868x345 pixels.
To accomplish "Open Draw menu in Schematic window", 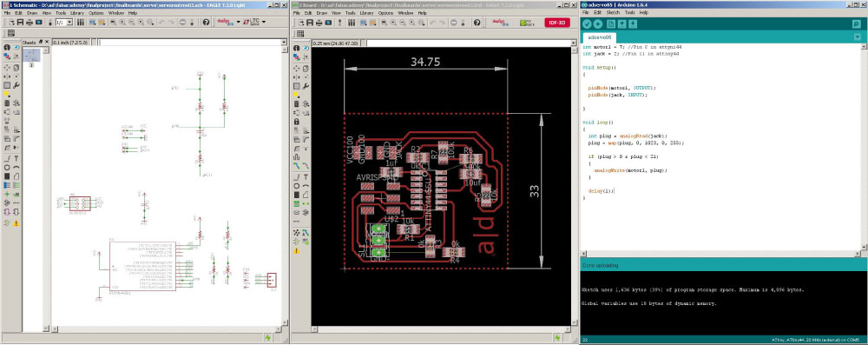I will [x=32, y=13].
